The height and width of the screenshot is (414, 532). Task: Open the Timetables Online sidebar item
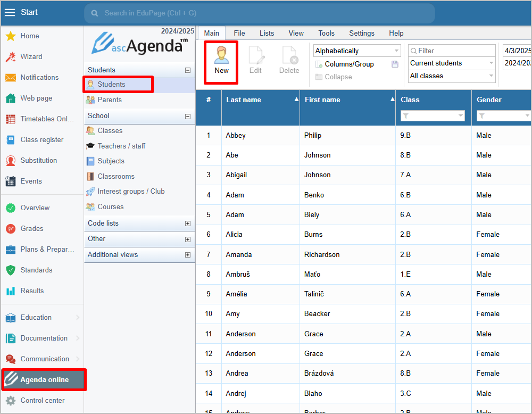click(47, 119)
